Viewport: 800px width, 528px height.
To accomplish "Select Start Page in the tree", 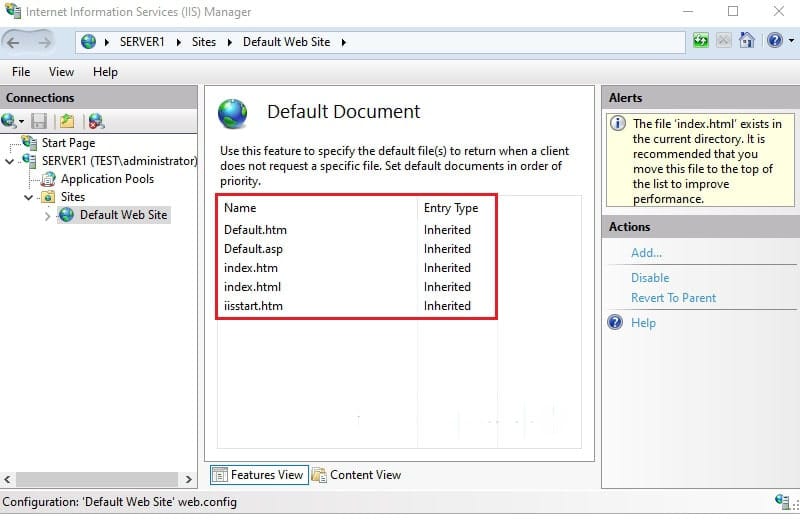I will [x=68, y=143].
